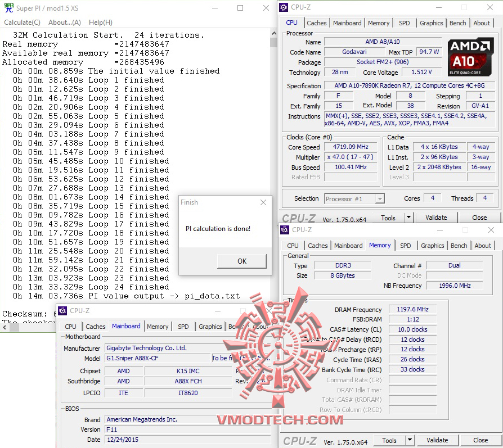Click the Max TDP 94.7 W value
This screenshot has height=448, width=503.
[x=429, y=52]
